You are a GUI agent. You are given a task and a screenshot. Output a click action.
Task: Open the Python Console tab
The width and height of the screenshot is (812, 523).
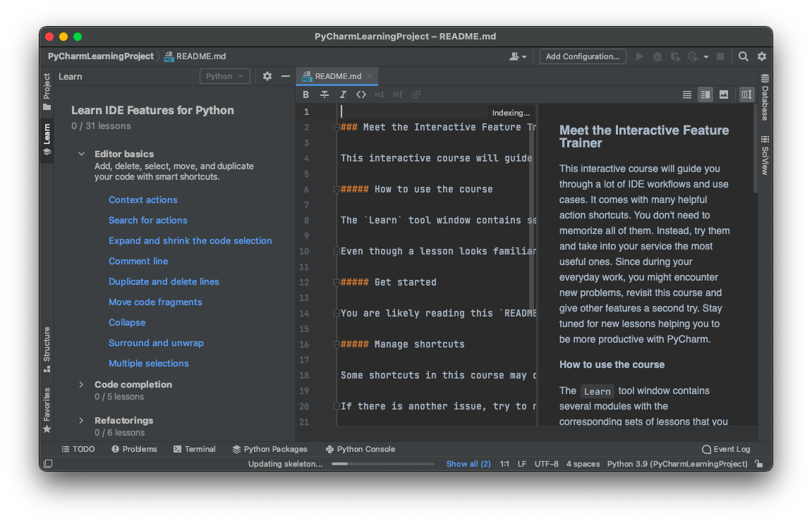(x=360, y=449)
